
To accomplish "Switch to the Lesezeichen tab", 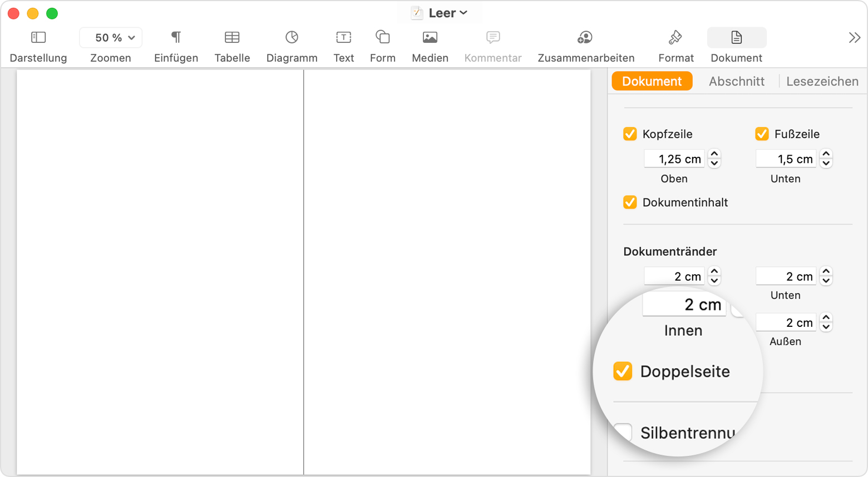I will [822, 81].
